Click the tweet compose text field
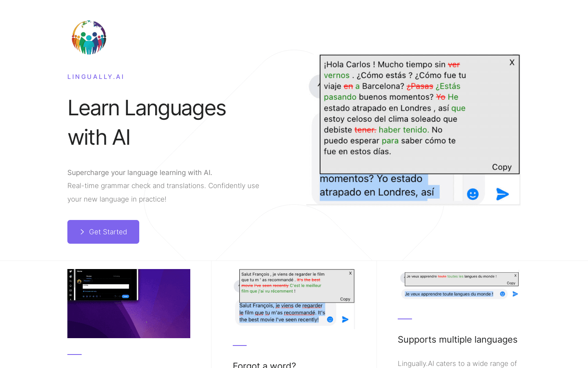The height and width of the screenshot is (368, 588). point(106,286)
